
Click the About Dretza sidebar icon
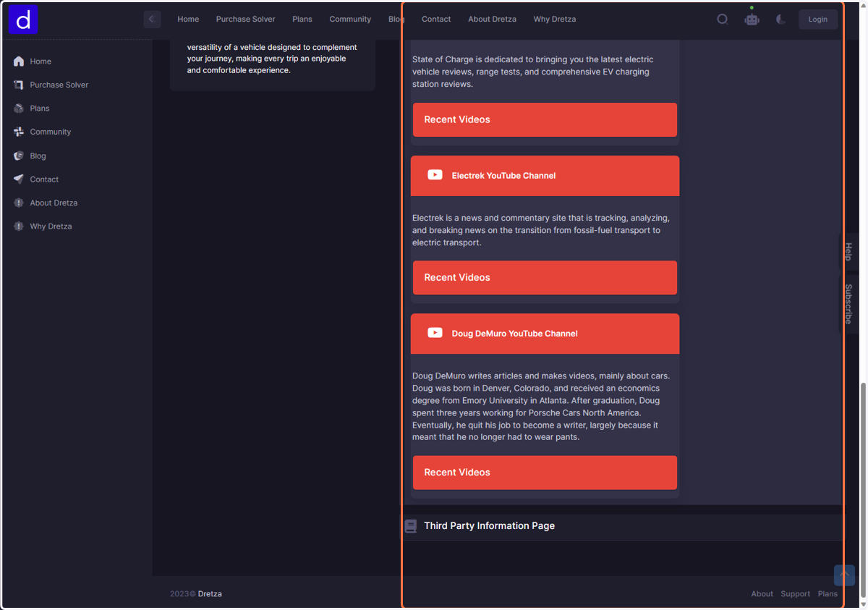(x=19, y=203)
